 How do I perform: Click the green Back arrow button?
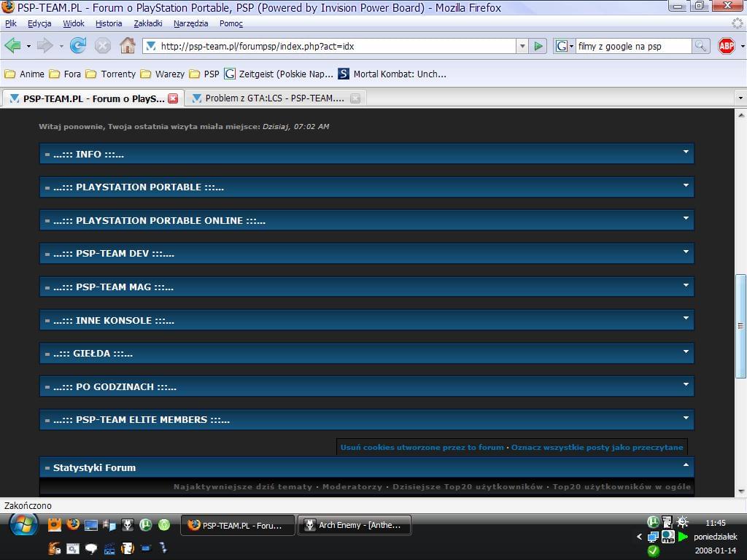12,46
